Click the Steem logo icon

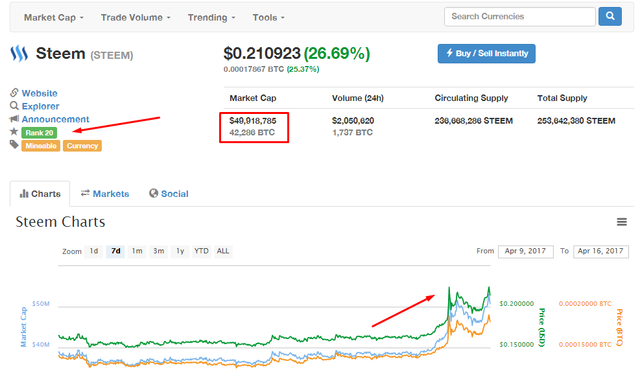point(19,53)
